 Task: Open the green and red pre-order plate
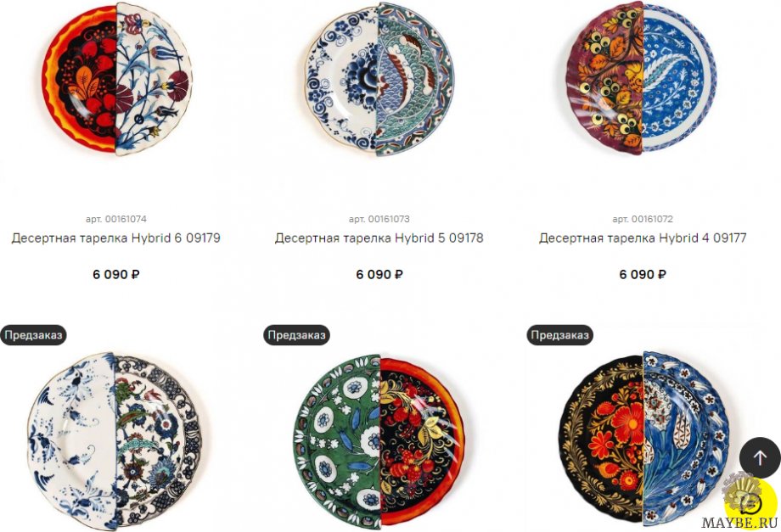(379, 441)
